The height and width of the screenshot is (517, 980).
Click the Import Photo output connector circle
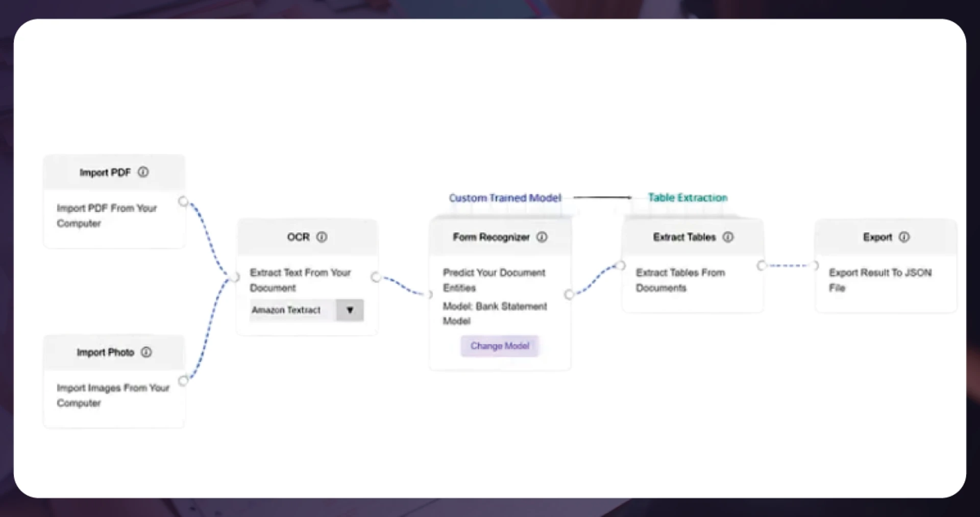183,381
